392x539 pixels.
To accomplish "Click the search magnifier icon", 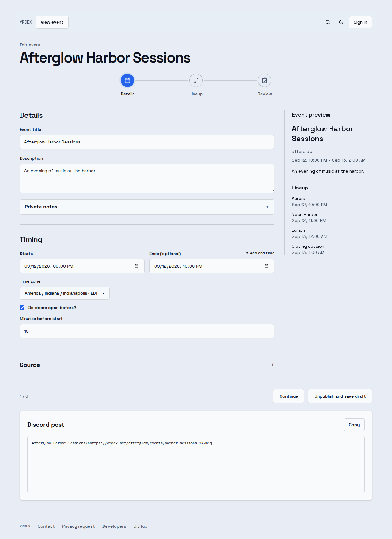I will (328, 22).
